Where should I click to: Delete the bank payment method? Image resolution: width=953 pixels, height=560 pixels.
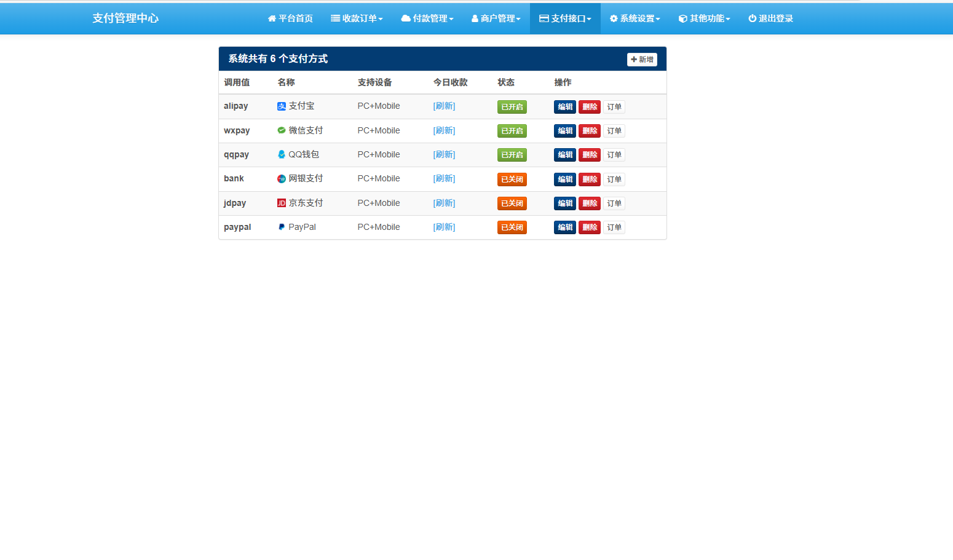pyautogui.click(x=590, y=179)
